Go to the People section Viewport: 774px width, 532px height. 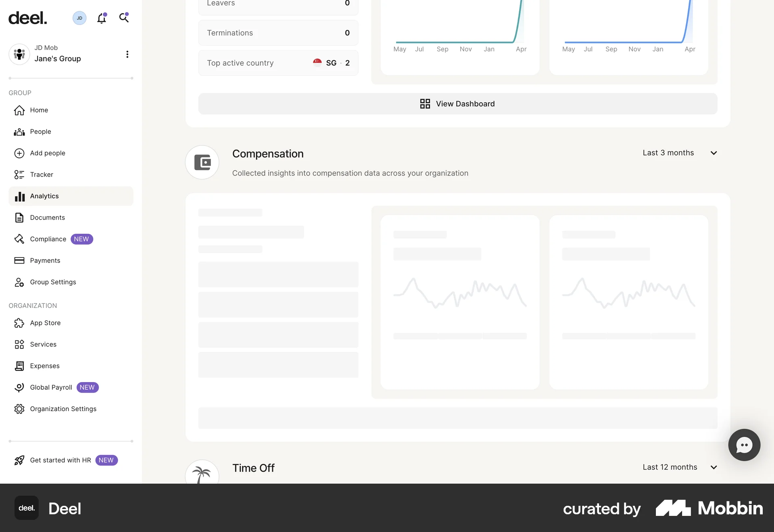[40, 131]
